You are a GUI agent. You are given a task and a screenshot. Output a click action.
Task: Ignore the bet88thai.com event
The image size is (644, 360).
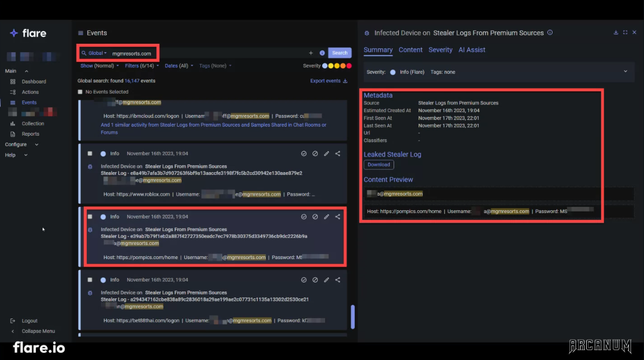coord(315,280)
